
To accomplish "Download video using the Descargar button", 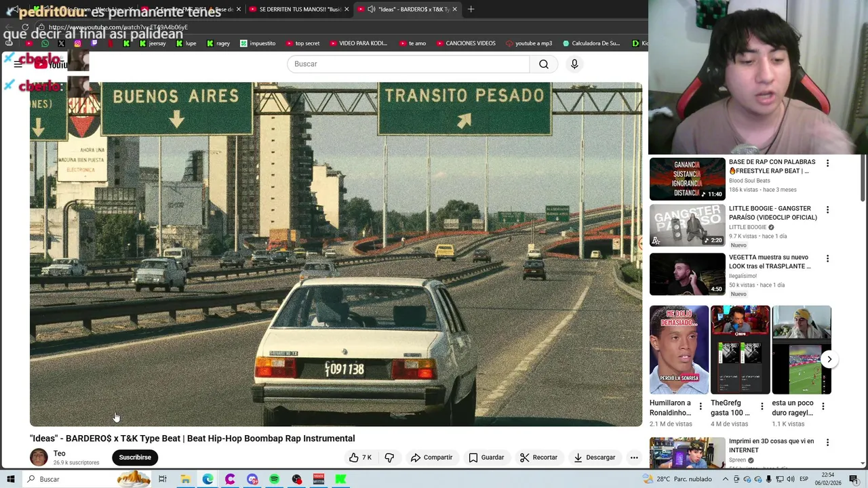I will 594,457.
